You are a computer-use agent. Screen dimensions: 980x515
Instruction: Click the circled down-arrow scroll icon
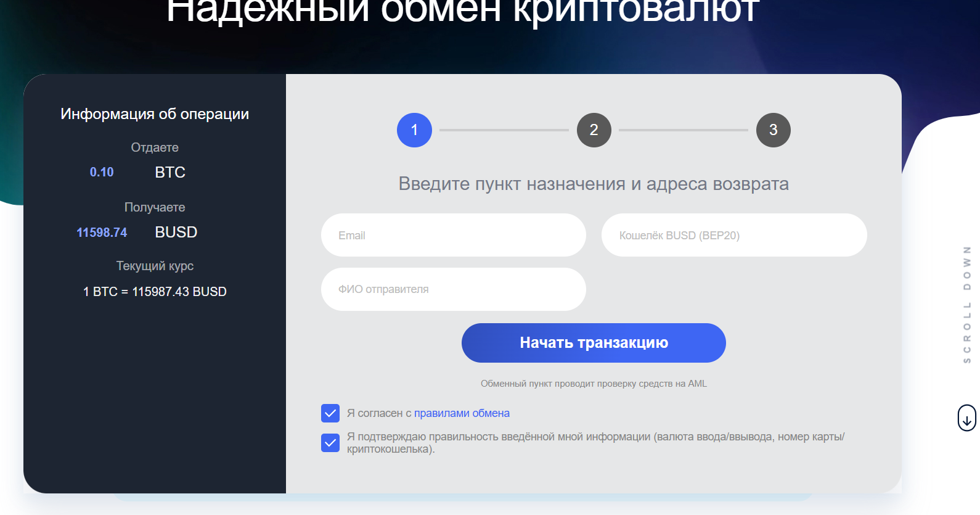(x=966, y=418)
